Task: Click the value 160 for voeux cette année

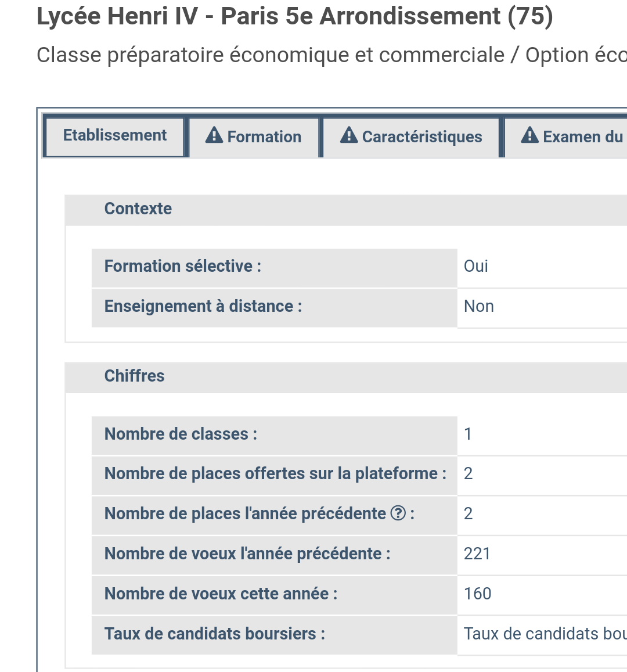Action: [477, 594]
